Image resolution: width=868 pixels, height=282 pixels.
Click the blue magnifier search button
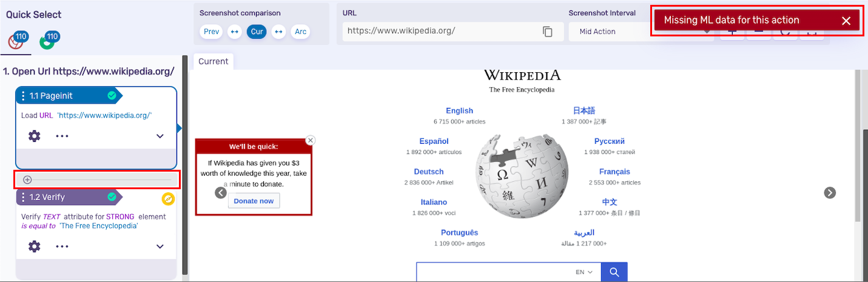pos(614,272)
